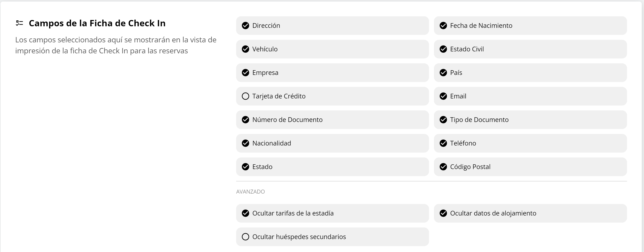This screenshot has width=644, height=252.
Task: Click the Campos de la Ficha heading
Action: click(97, 23)
